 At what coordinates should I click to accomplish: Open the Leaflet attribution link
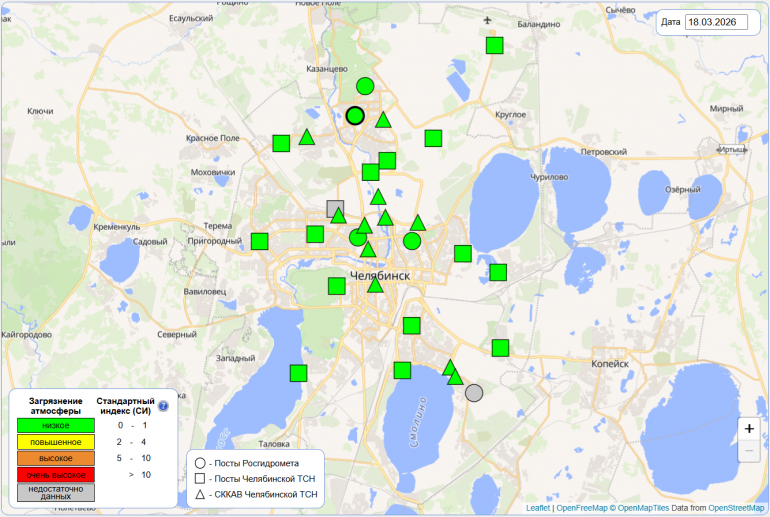[x=537, y=508]
